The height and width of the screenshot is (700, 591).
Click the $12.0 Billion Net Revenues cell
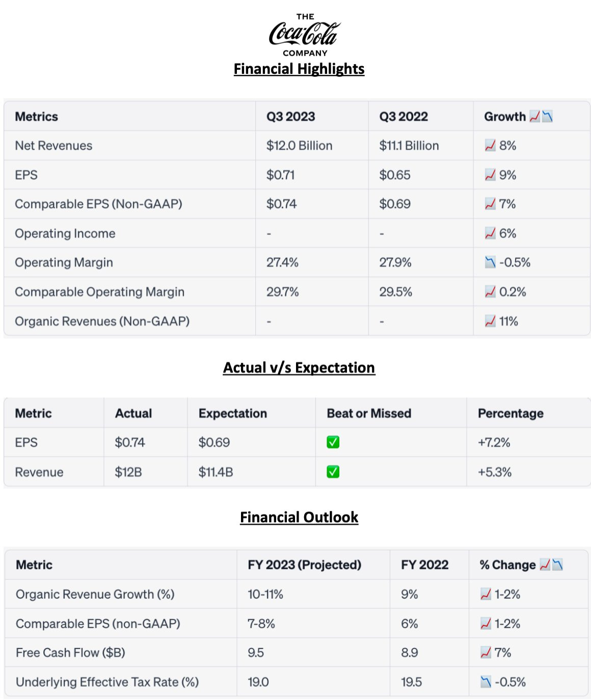pyautogui.click(x=299, y=146)
